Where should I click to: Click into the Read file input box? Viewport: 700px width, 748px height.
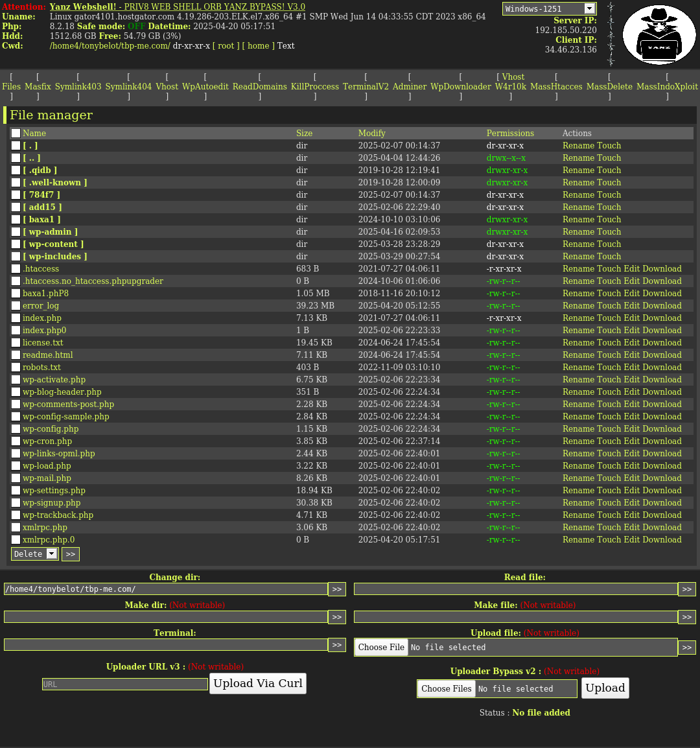516,589
